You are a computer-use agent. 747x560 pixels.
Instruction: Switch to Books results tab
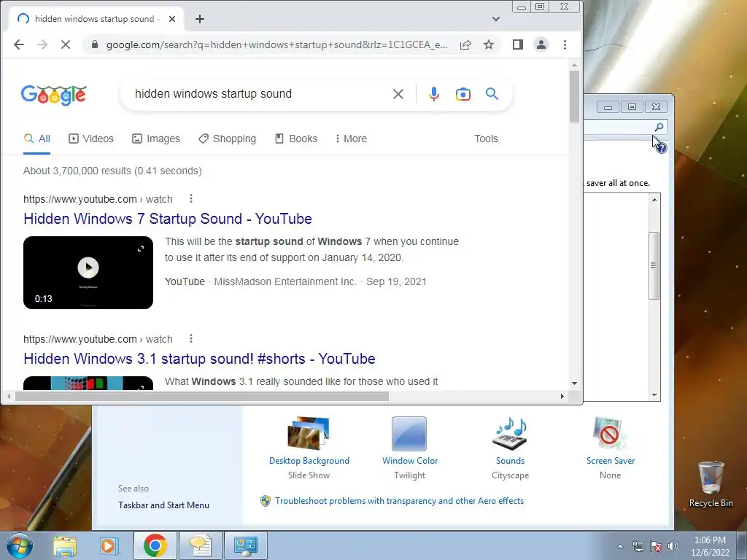coord(296,139)
